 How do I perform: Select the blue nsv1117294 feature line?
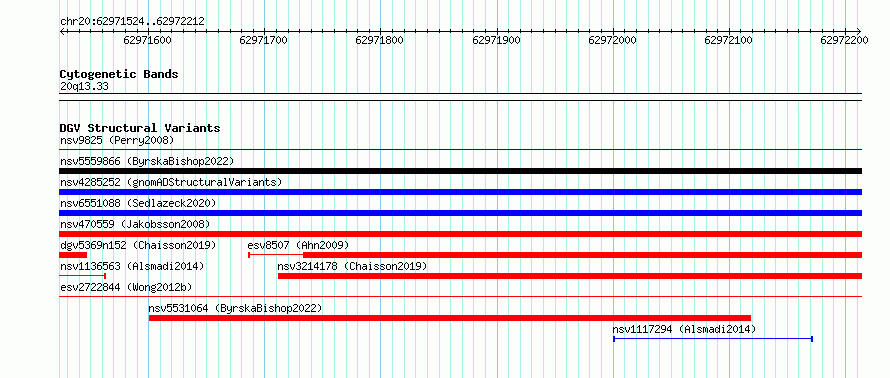pos(713,339)
